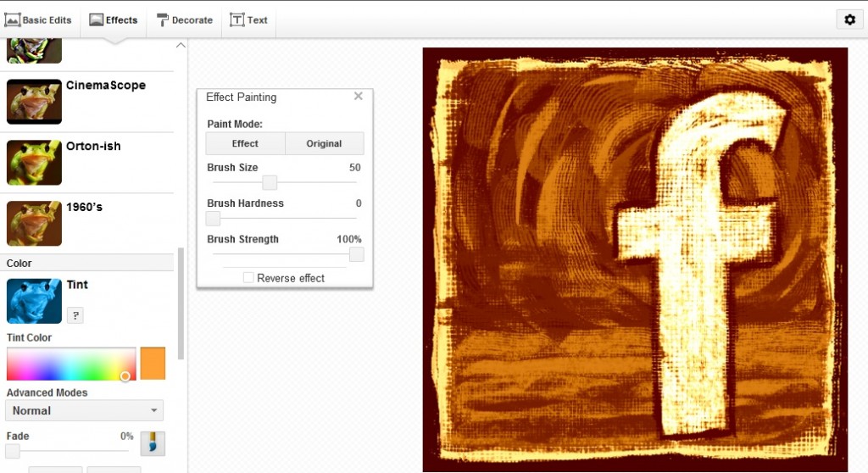Click the Orton-ish effect label

coord(93,146)
